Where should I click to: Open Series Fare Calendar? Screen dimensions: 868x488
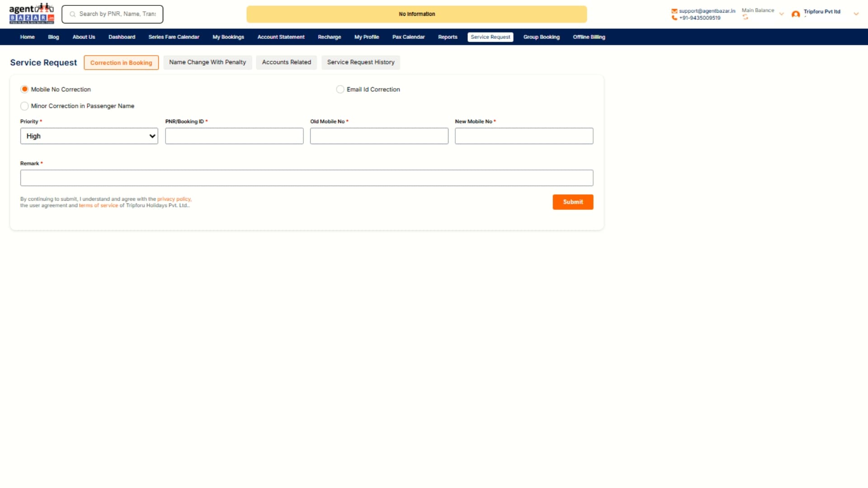click(174, 37)
